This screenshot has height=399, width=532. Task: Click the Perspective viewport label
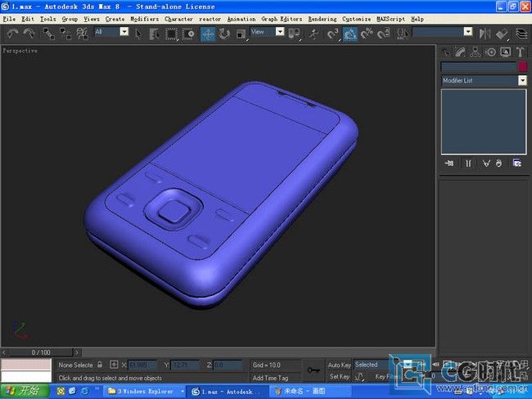pyautogui.click(x=20, y=51)
